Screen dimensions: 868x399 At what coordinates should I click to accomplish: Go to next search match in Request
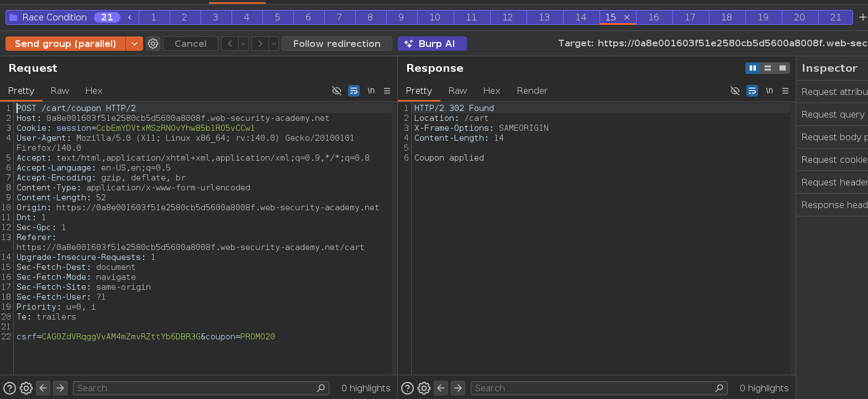pos(60,388)
